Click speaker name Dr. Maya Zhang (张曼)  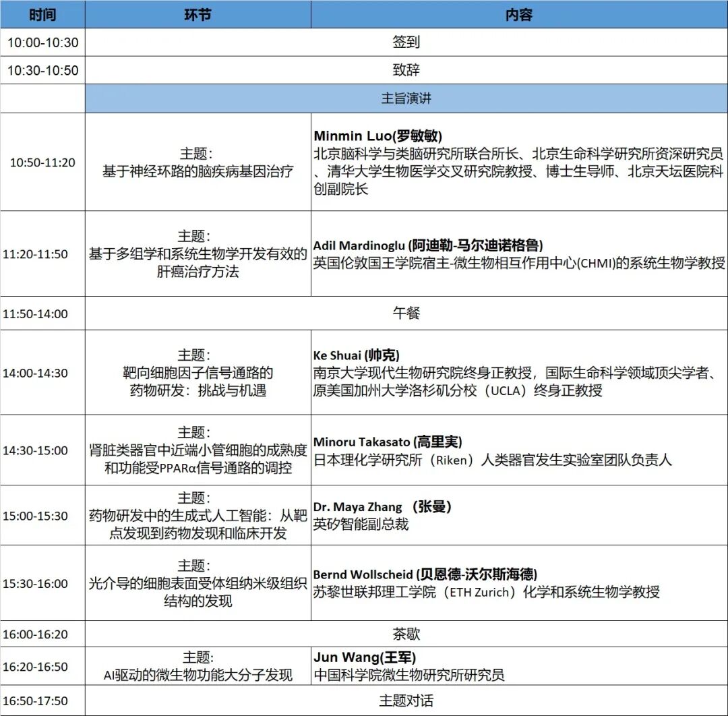[382, 506]
